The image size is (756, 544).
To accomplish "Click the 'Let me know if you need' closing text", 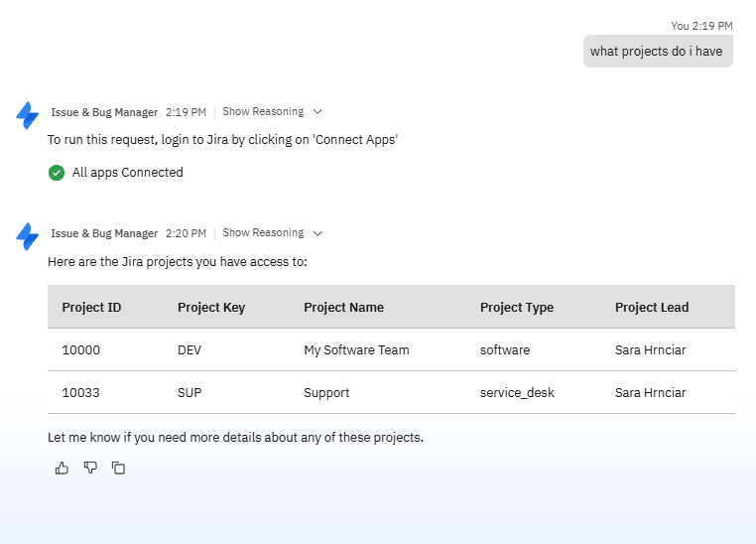I will [x=235, y=438].
